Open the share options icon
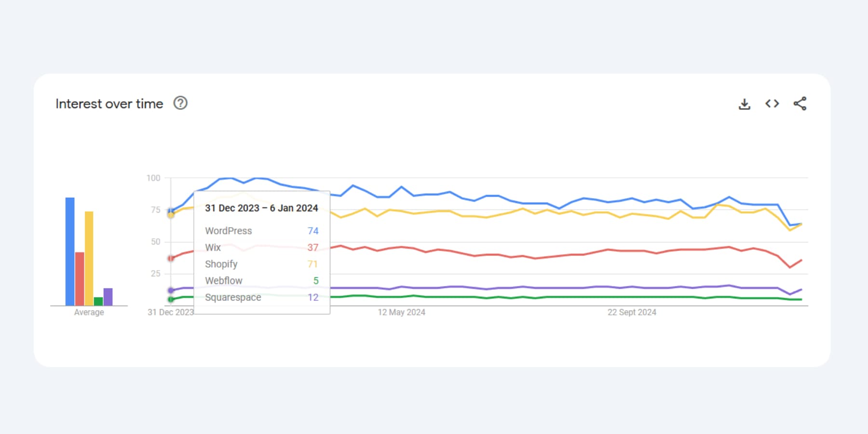Viewport: 868px width, 434px height. click(x=799, y=103)
